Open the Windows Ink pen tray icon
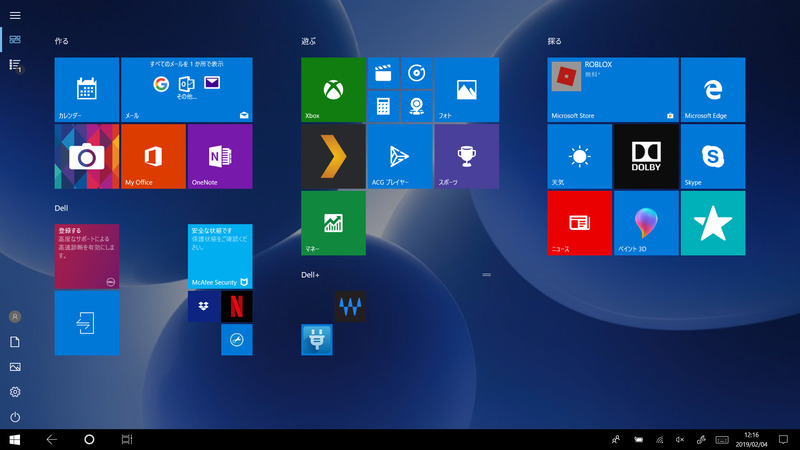The height and width of the screenshot is (450, 800). pyautogui.click(x=702, y=439)
